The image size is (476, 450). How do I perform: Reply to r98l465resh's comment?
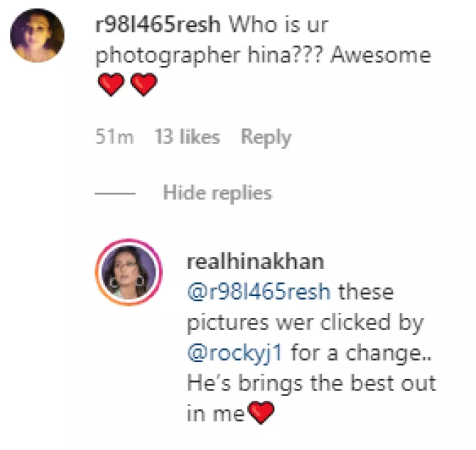[266, 137]
